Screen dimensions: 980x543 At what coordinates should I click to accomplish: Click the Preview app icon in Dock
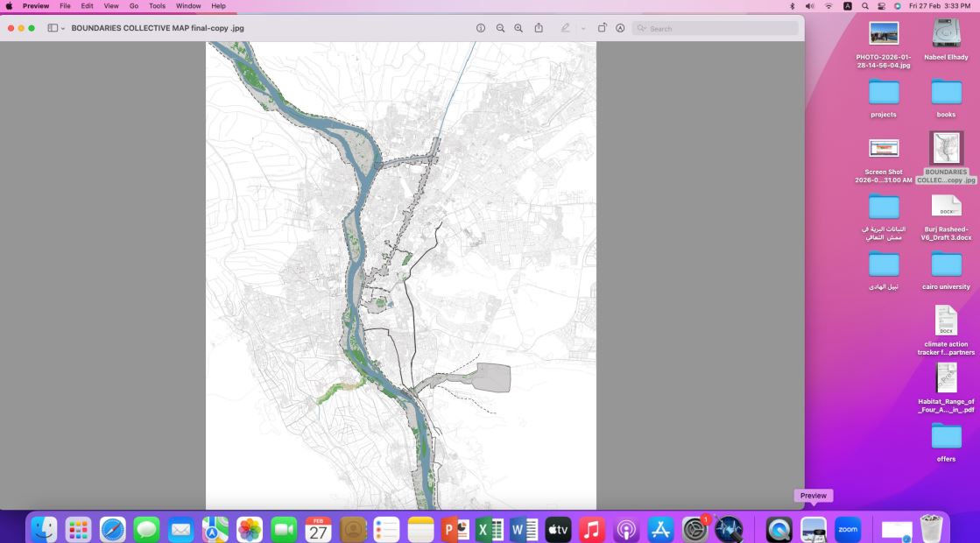[x=813, y=530]
